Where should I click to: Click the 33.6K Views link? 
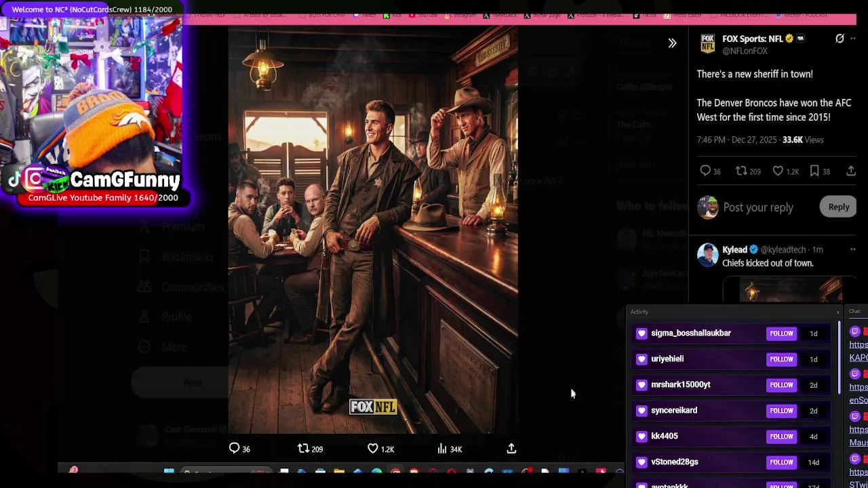pyautogui.click(x=803, y=140)
